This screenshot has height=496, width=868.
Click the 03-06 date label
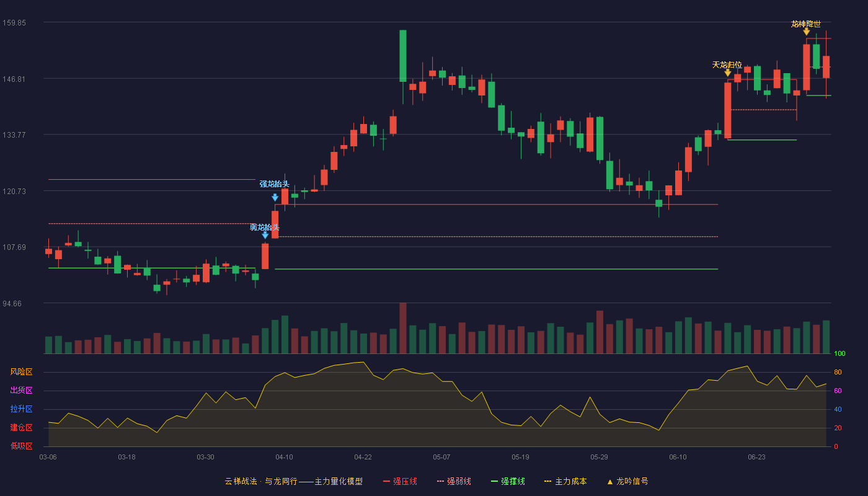click(x=48, y=457)
